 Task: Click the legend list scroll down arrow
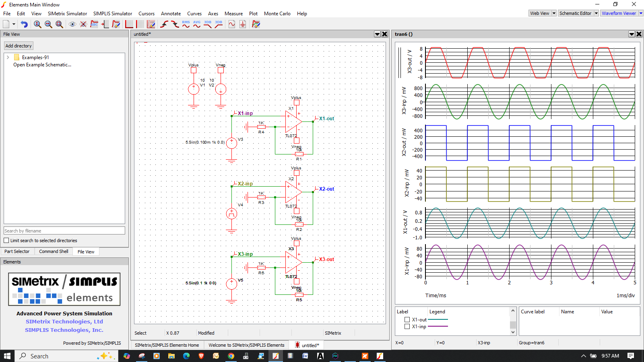(x=513, y=332)
